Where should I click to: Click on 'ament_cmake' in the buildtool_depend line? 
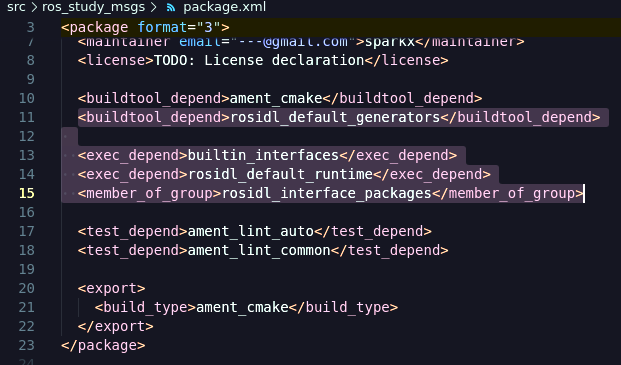tap(276, 98)
